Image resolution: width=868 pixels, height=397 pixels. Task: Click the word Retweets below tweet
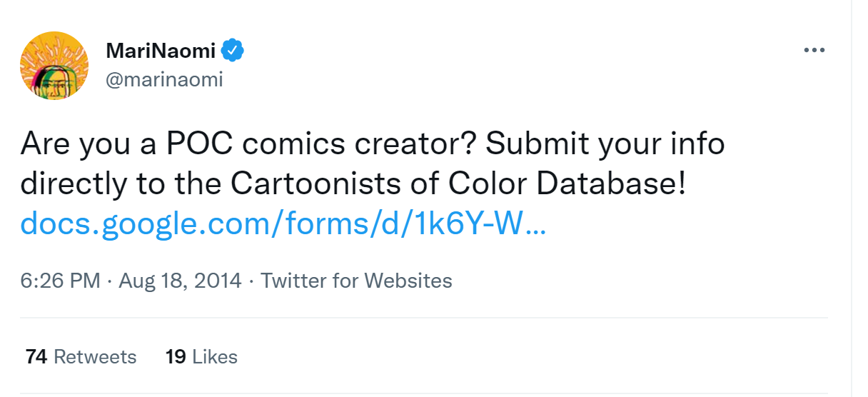[x=95, y=356]
